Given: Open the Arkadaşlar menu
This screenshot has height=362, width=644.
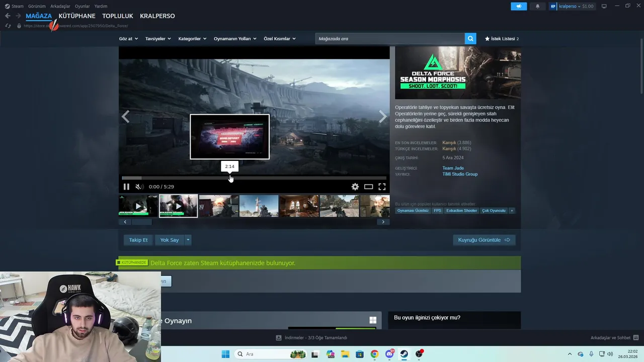Looking at the screenshot, I should tap(60, 6).
